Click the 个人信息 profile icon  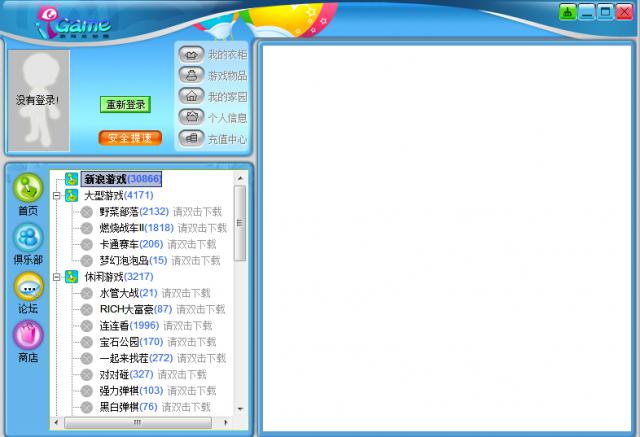pos(191,118)
